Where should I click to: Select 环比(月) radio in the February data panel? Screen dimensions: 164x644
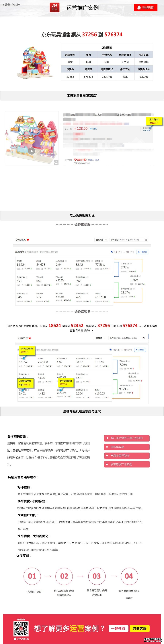click(x=112, y=252)
